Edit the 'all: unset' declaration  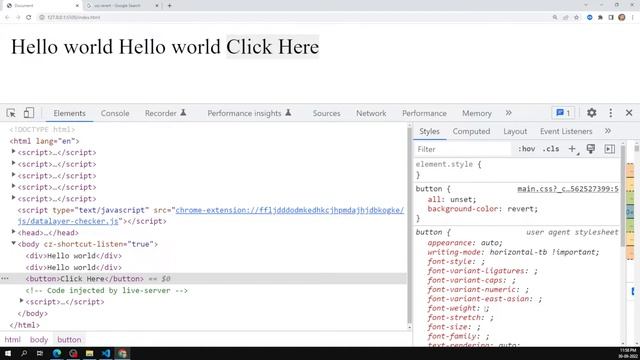tap(452, 200)
